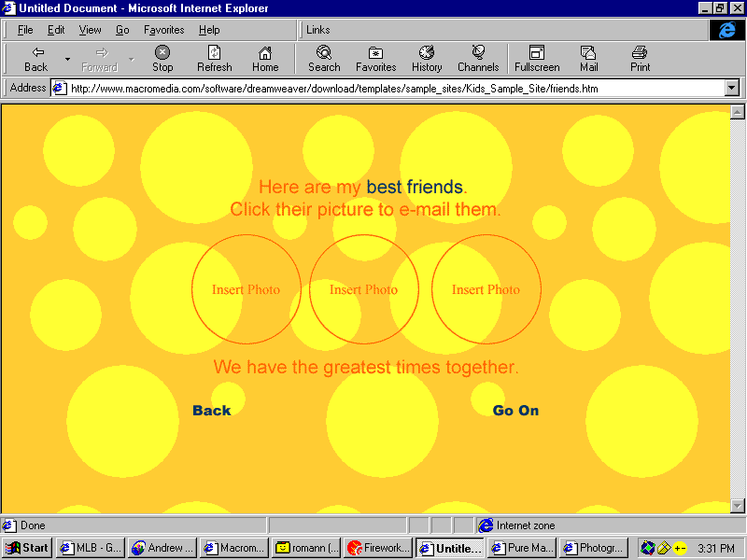Click the status bar page icon beside Done
Viewport: 747px width, 560px height.
[x=8, y=525]
